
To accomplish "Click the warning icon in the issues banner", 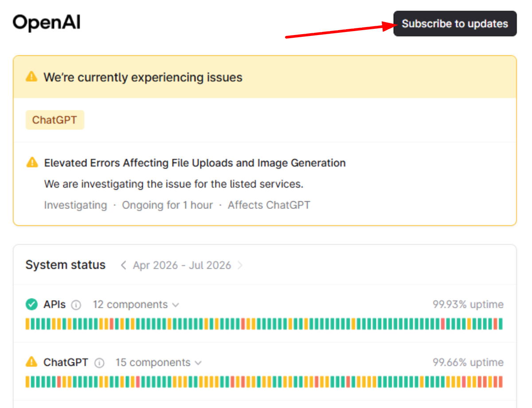I will (31, 77).
